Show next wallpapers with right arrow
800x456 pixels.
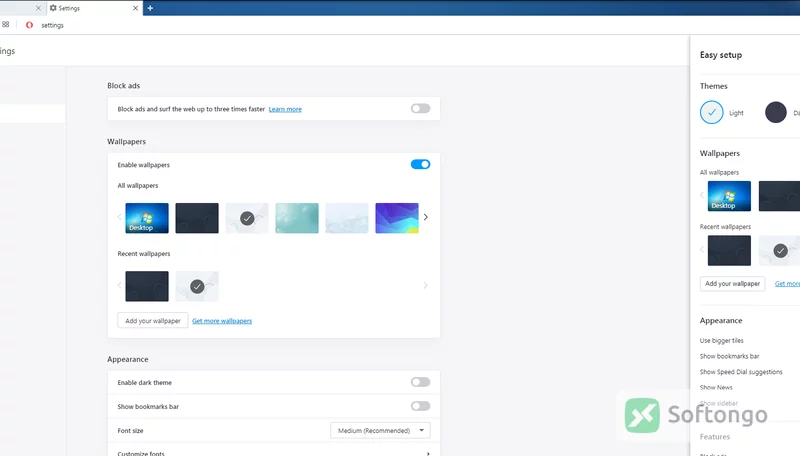pyautogui.click(x=426, y=217)
